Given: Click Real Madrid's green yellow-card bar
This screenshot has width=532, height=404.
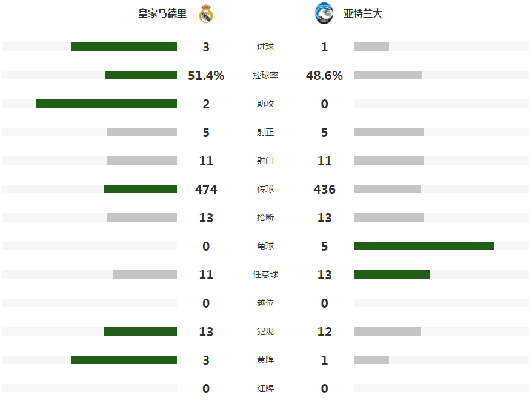Looking at the screenshot, I should click(x=124, y=360).
